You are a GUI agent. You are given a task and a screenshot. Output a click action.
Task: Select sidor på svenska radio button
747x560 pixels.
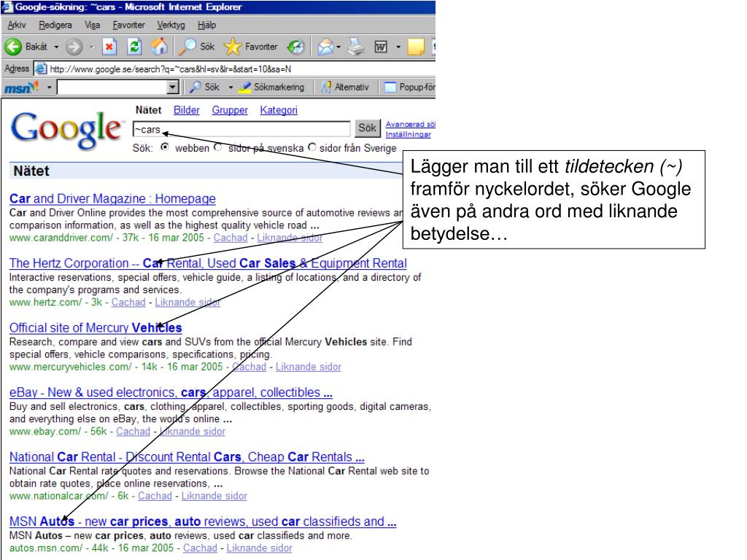coord(218,147)
